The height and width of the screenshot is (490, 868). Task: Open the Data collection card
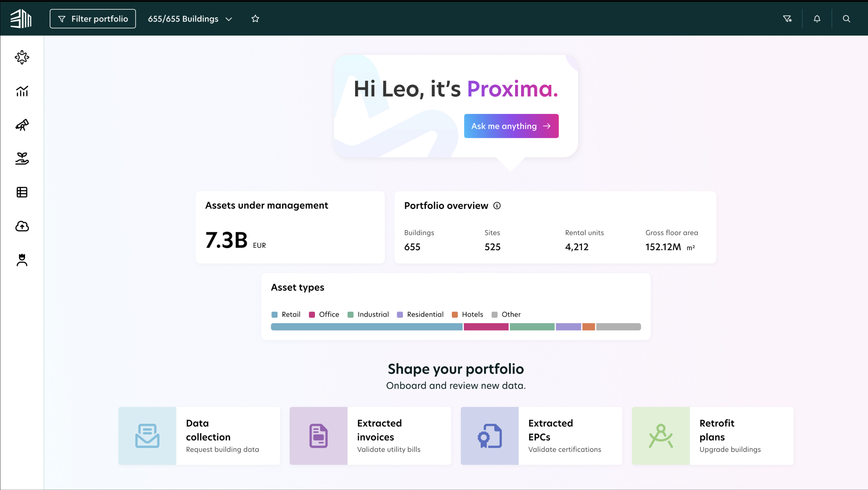pos(199,436)
